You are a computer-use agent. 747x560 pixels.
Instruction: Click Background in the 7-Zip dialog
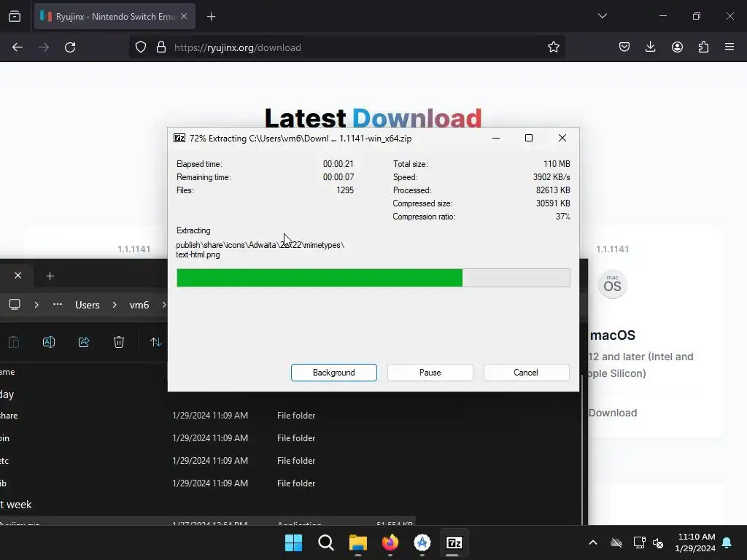coord(334,373)
